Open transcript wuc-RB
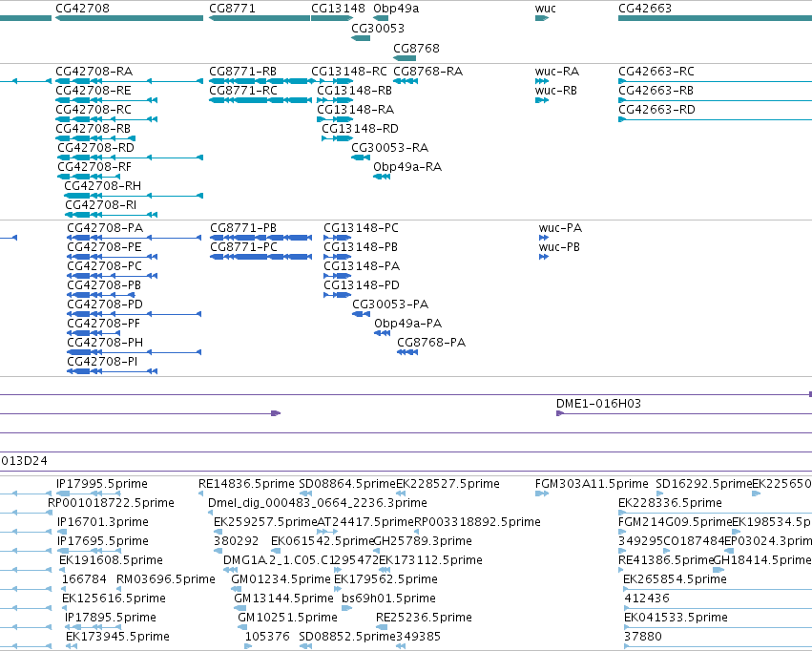812x651 pixels. click(x=556, y=90)
